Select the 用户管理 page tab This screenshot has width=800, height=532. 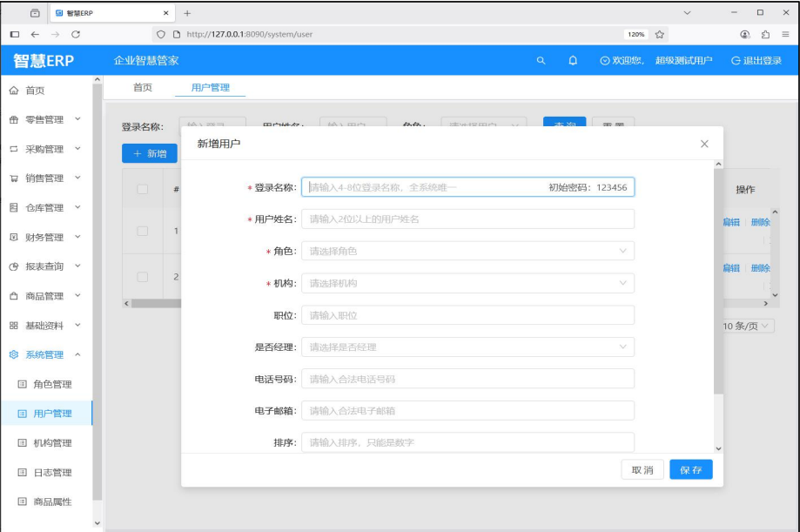[x=210, y=88]
